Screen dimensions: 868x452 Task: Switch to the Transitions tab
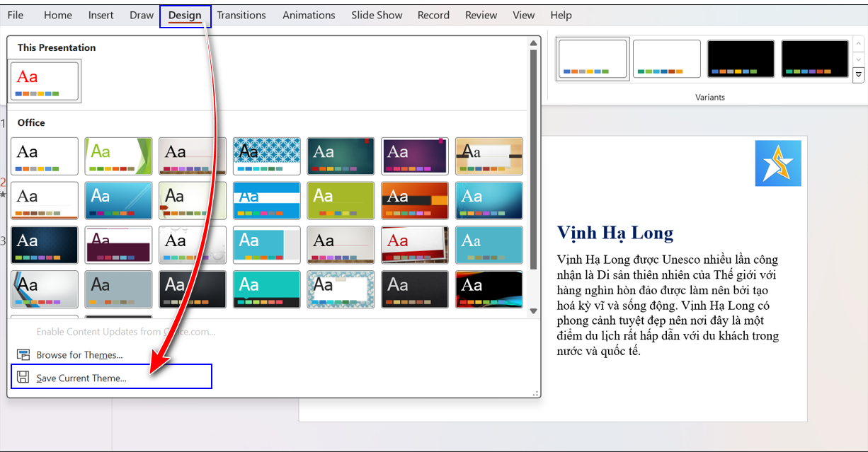(x=241, y=15)
